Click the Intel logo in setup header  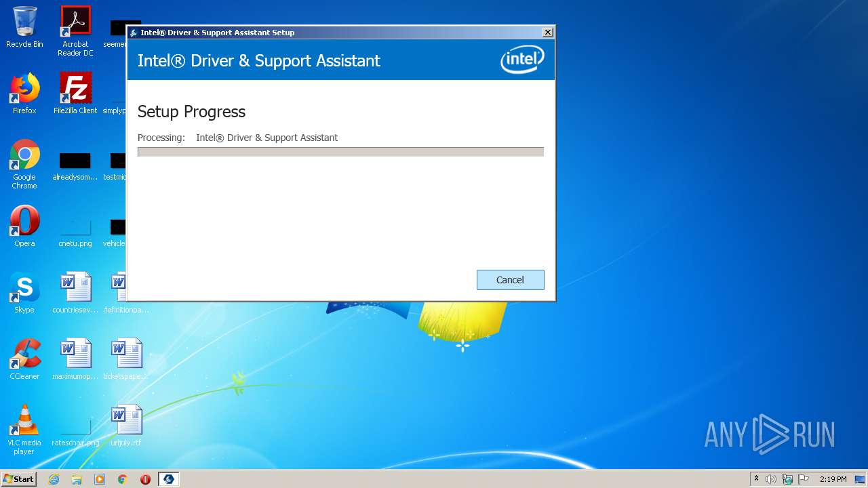(522, 60)
